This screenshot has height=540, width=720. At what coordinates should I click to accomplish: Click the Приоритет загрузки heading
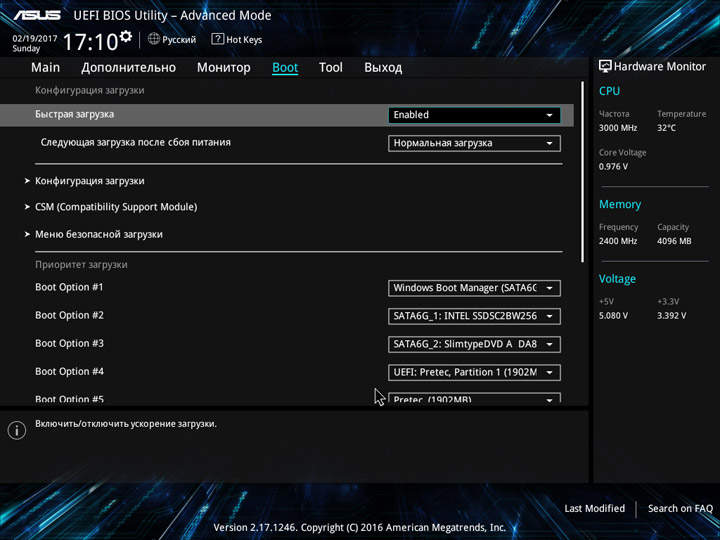tap(81, 264)
